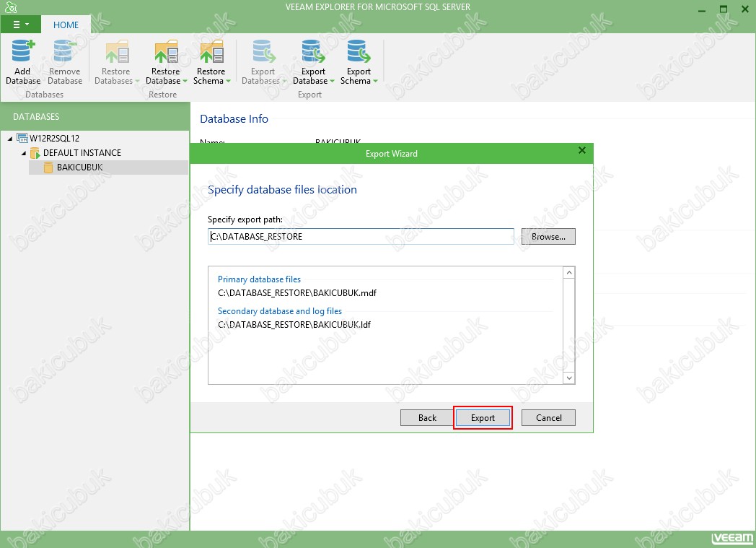Click the Export Schema ribbon icon

(359, 51)
